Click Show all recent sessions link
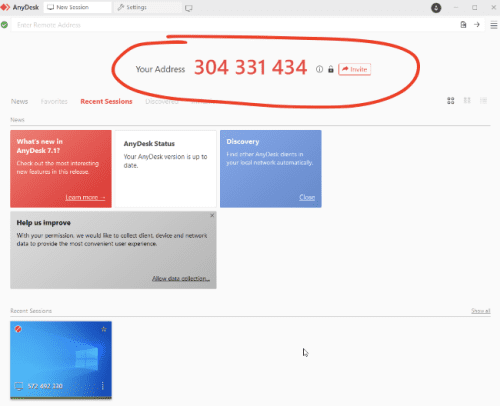The height and width of the screenshot is (406, 500). 481,311
